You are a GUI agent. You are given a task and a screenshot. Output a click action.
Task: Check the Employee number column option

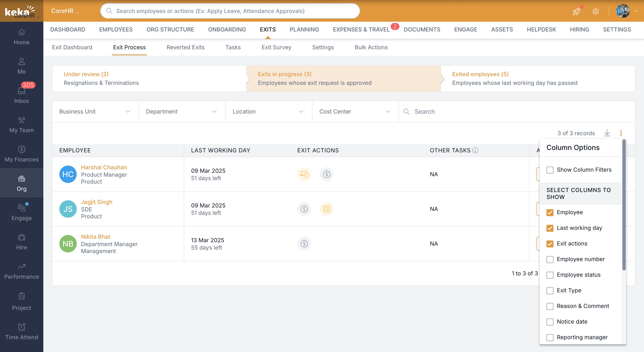[x=550, y=259]
